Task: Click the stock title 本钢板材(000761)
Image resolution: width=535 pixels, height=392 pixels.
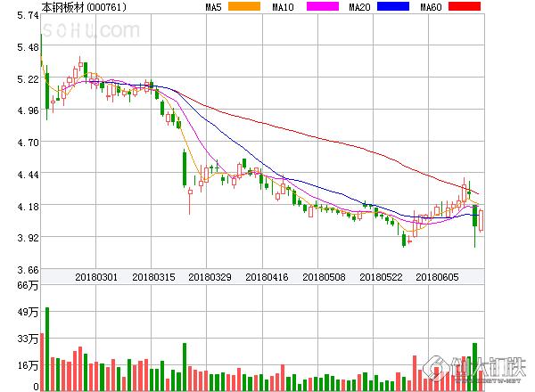Action: 84,7
